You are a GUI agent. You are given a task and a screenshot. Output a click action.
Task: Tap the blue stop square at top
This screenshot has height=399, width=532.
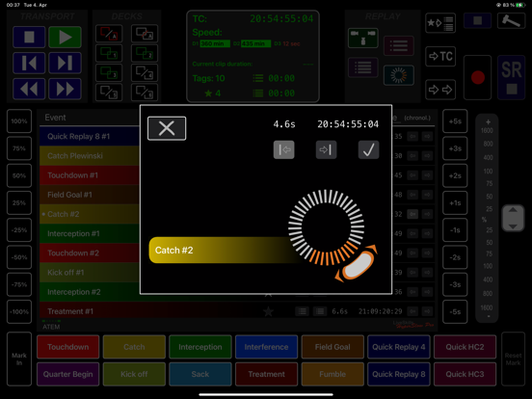pos(477,20)
